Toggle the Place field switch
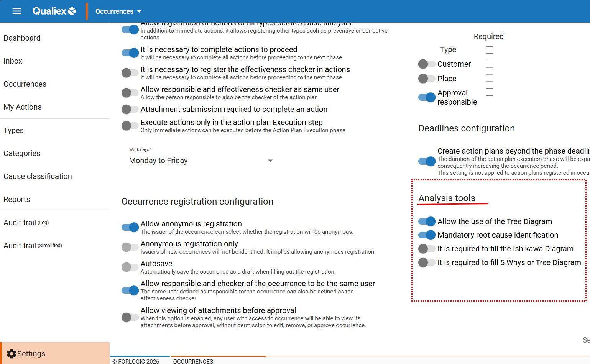 (x=427, y=79)
